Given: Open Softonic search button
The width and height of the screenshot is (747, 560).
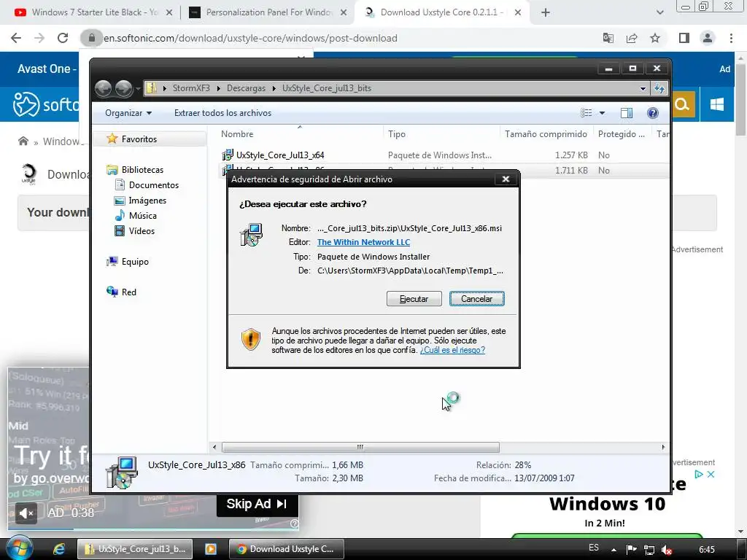Looking at the screenshot, I should pyautogui.click(x=682, y=104).
